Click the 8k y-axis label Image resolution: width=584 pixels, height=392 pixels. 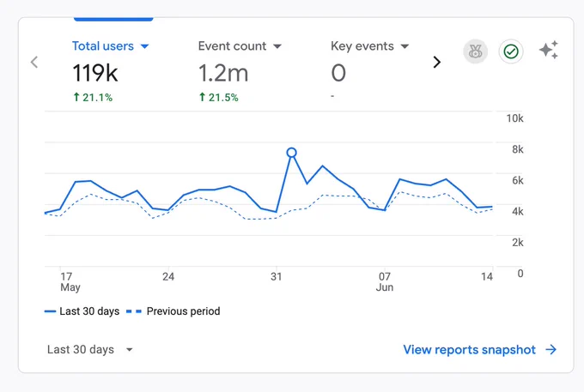pyautogui.click(x=518, y=149)
